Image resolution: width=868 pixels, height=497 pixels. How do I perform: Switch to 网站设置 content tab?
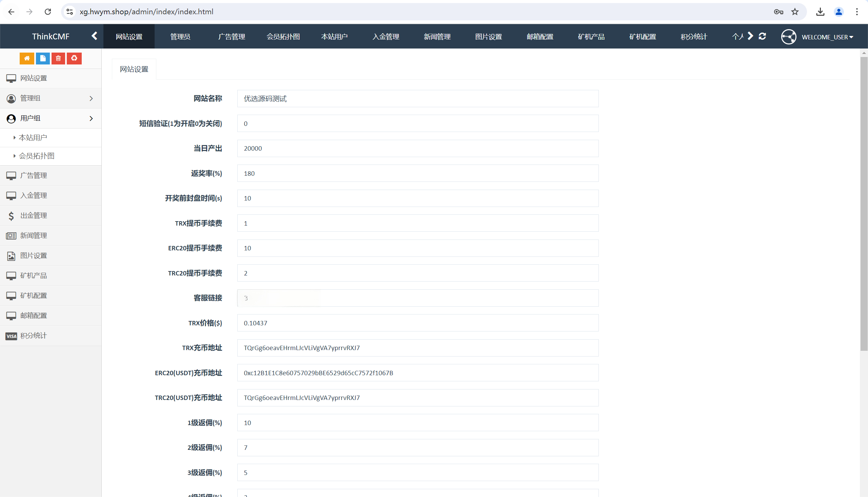tap(134, 69)
